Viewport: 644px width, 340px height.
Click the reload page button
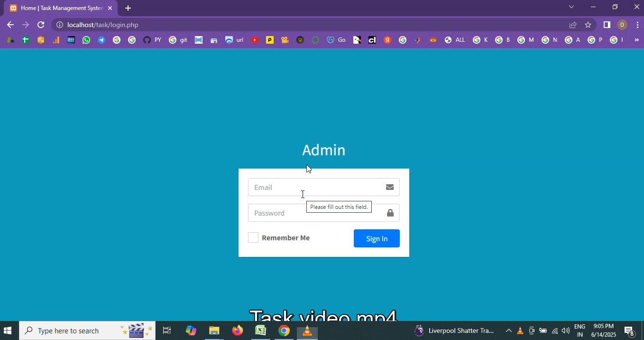(41, 25)
